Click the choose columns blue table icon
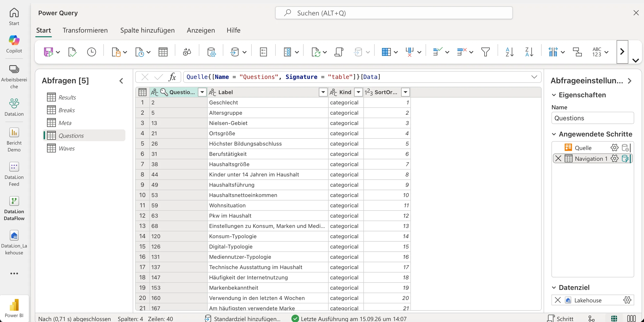 click(386, 52)
